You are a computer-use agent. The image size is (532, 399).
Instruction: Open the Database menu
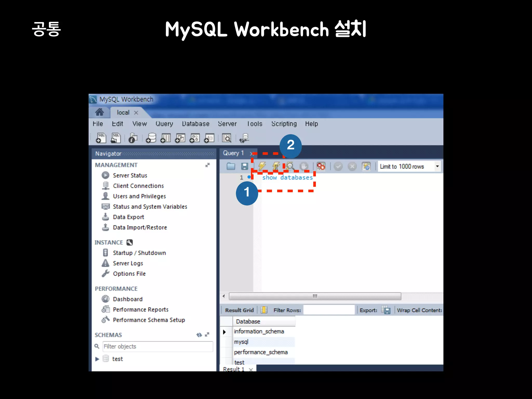coord(195,124)
